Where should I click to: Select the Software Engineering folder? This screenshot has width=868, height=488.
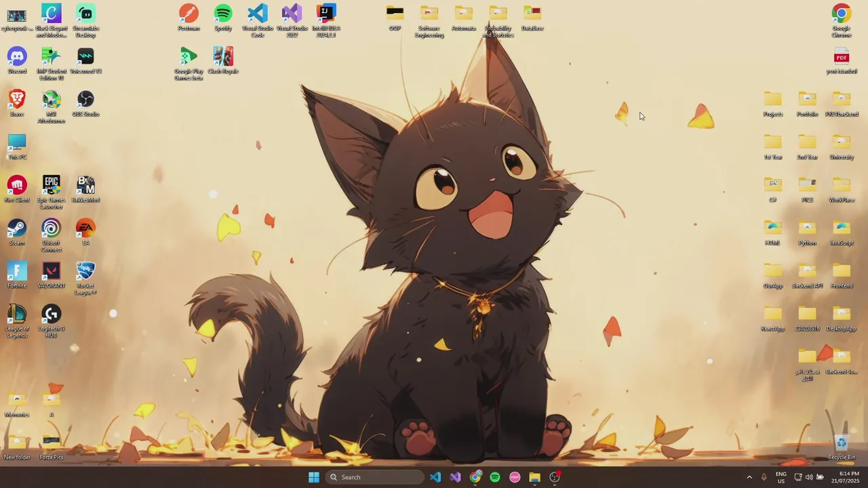tap(429, 20)
